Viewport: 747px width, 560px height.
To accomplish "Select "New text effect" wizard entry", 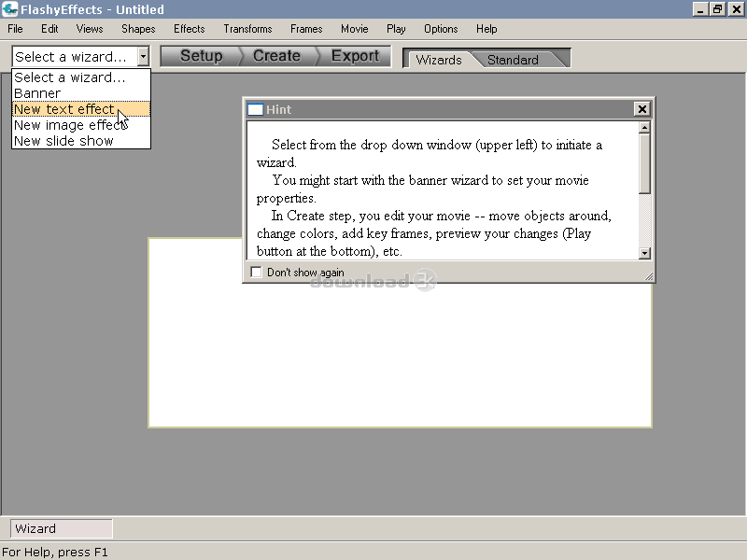I will (63, 109).
